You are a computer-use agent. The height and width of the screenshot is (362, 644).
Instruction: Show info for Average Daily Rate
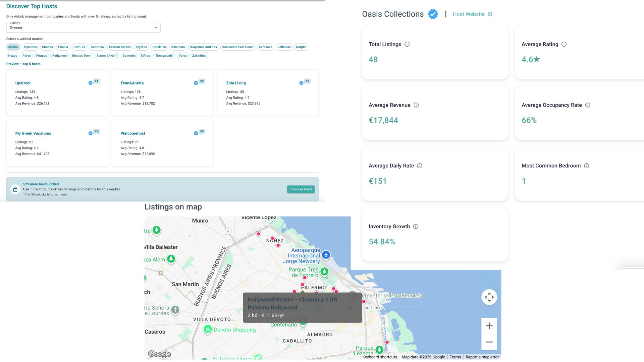420,166
